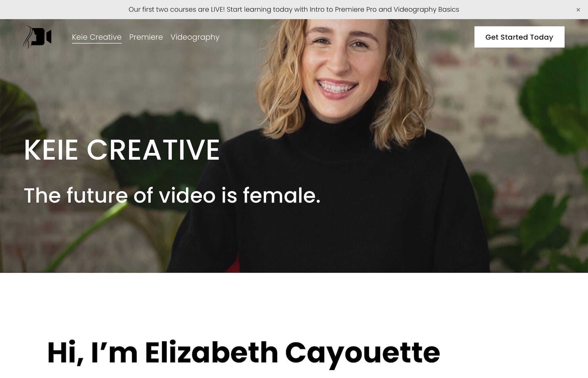
Task: Click "Videography Basics" in the announcement bar
Action: (426, 9)
